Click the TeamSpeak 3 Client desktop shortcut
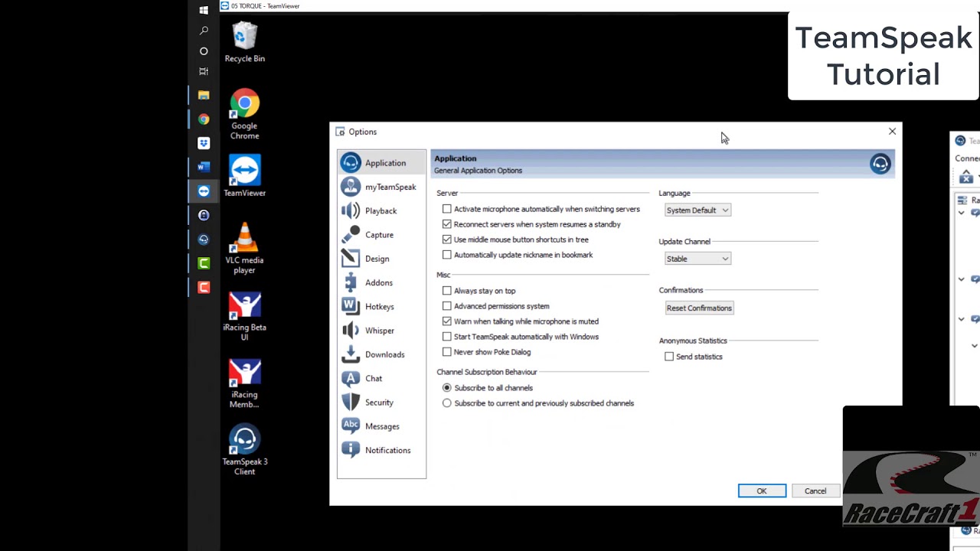This screenshot has height=551, width=980. pyautogui.click(x=245, y=450)
